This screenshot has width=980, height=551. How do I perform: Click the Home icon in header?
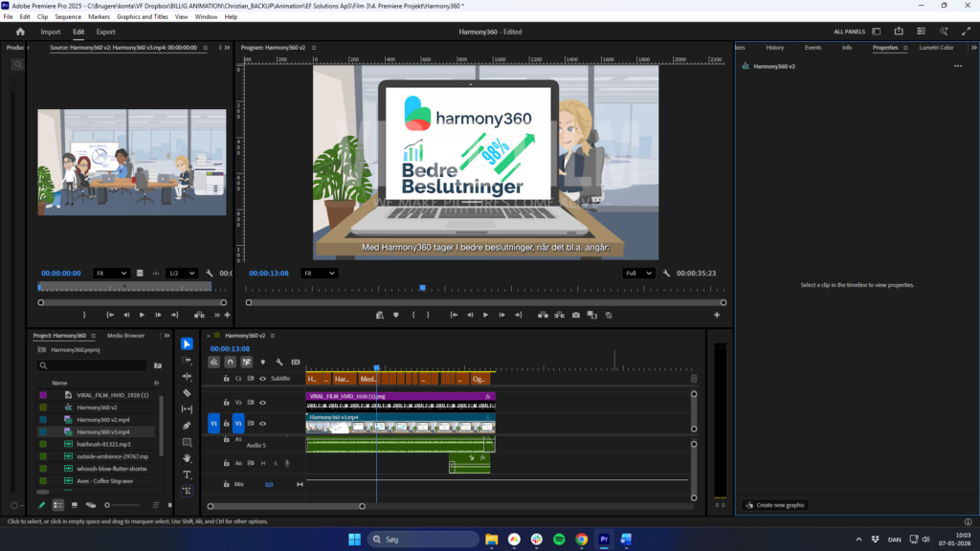(20, 32)
